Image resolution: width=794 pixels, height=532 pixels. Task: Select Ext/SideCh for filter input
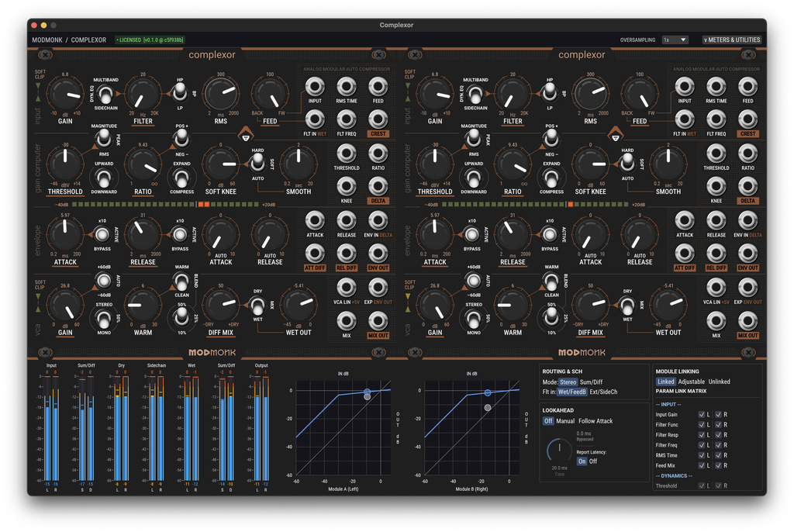603,392
